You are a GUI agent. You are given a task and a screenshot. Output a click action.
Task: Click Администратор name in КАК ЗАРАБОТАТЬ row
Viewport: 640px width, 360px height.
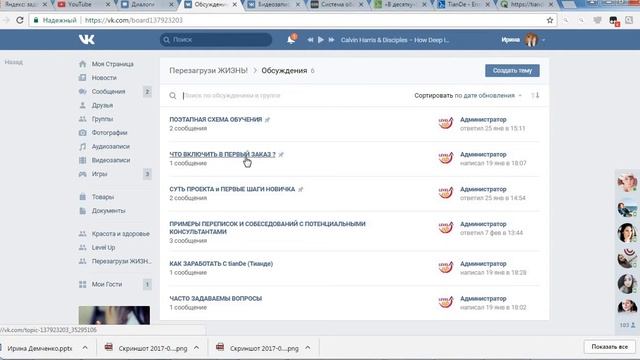[x=483, y=264]
